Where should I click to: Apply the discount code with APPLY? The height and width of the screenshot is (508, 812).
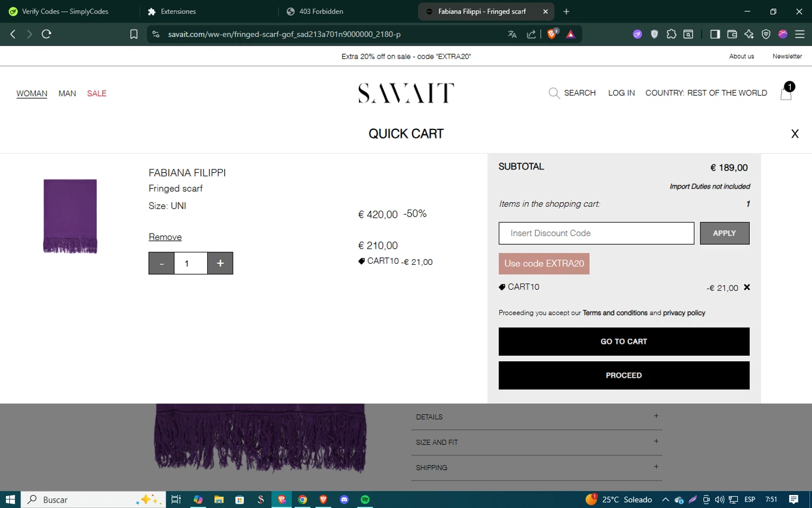tap(724, 233)
